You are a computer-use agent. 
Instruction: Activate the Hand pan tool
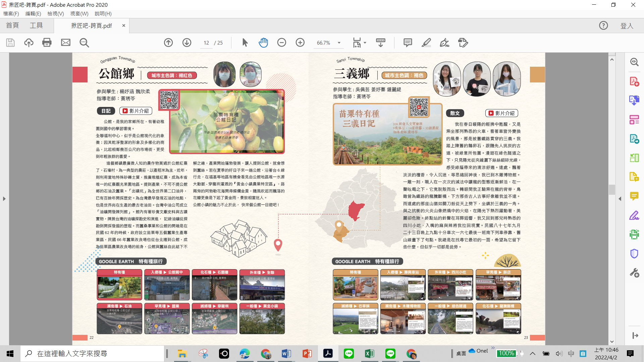(x=263, y=43)
